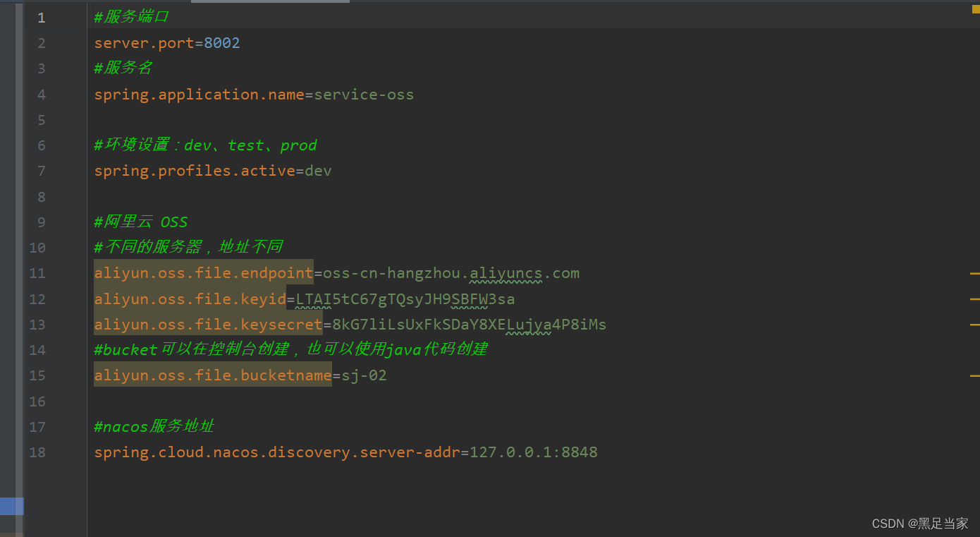This screenshot has width=980, height=537.
Task: Click line number 5 in the gutter
Action: 41,120
